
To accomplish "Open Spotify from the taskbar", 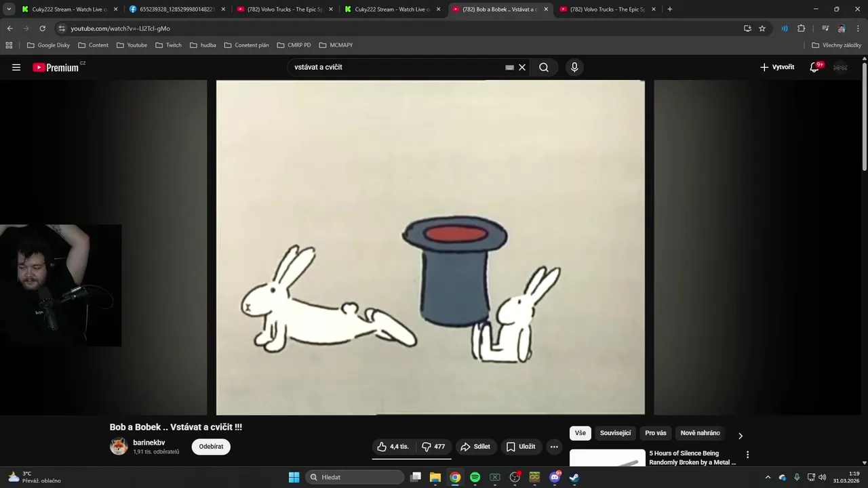I will tap(475, 477).
